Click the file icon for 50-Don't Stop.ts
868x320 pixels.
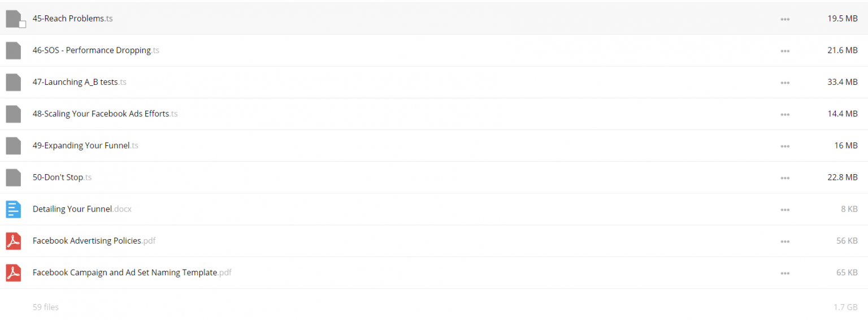(14, 178)
